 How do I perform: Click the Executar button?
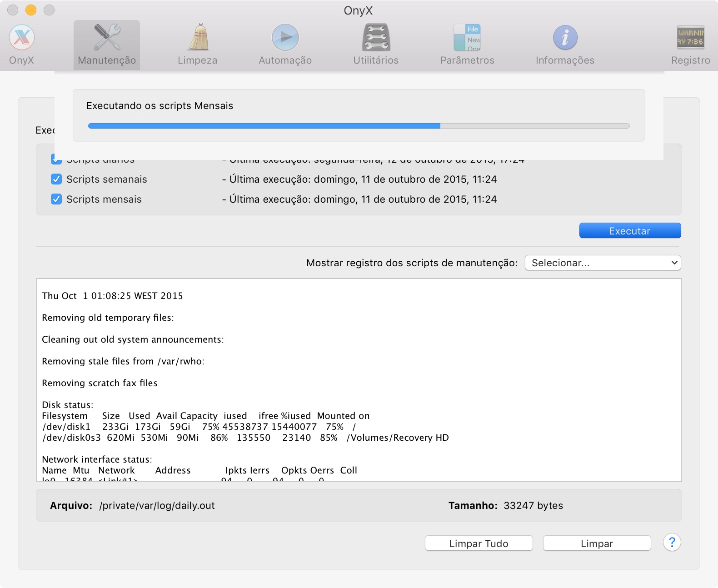[630, 231]
